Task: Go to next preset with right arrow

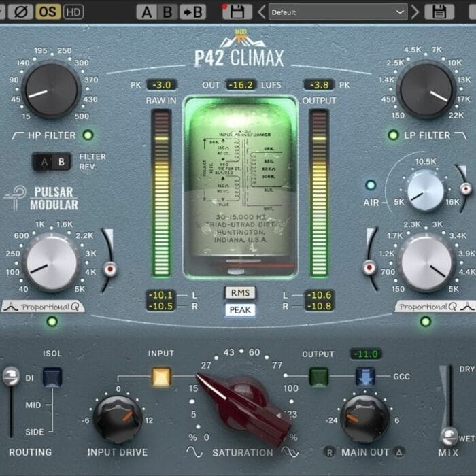Action: tap(415, 12)
